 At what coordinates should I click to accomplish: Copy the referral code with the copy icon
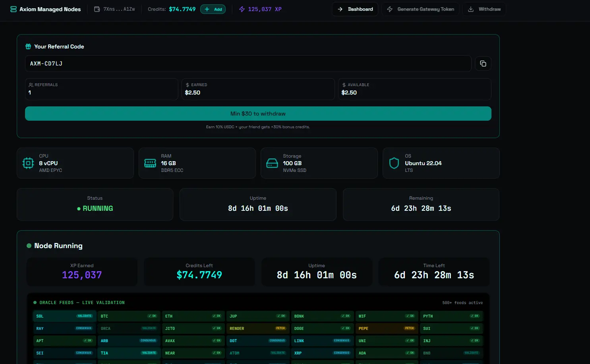(483, 64)
